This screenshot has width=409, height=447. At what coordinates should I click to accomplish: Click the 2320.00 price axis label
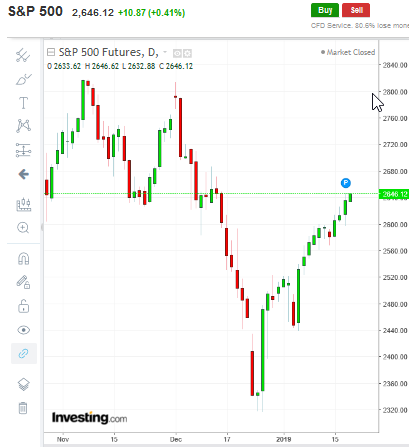[x=395, y=410]
